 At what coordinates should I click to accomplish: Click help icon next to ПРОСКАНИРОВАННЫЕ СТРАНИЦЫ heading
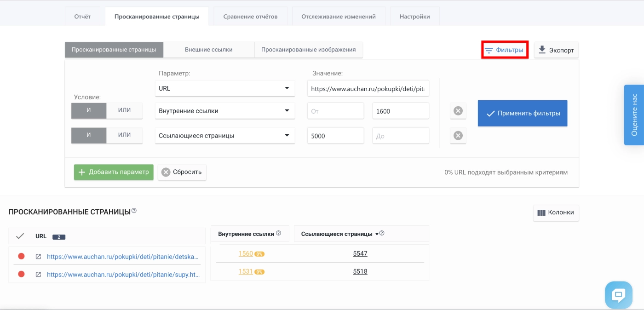point(134,211)
